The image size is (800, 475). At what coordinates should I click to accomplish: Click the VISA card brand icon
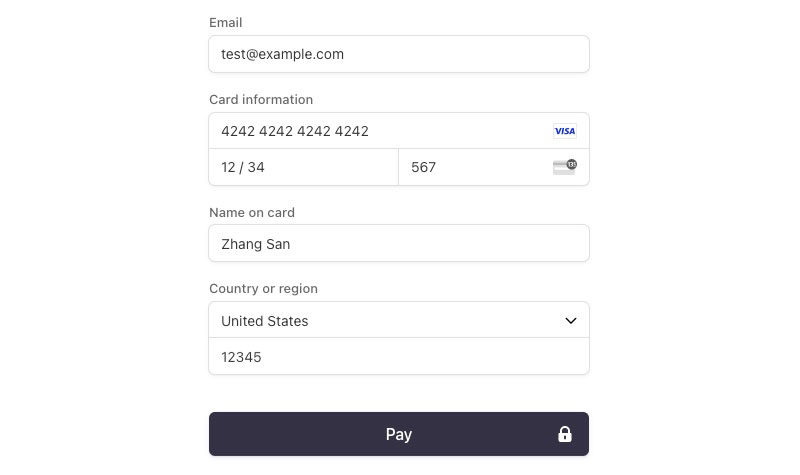[565, 131]
